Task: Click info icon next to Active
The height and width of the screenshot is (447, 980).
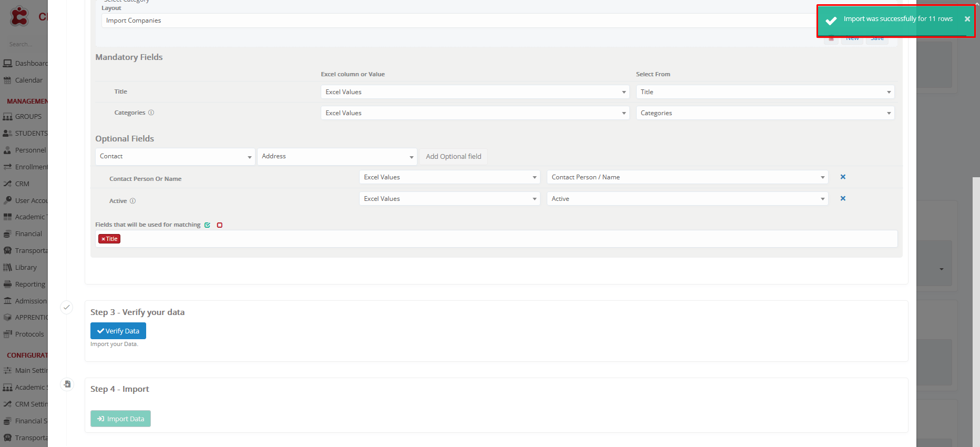Action: pyautogui.click(x=132, y=201)
